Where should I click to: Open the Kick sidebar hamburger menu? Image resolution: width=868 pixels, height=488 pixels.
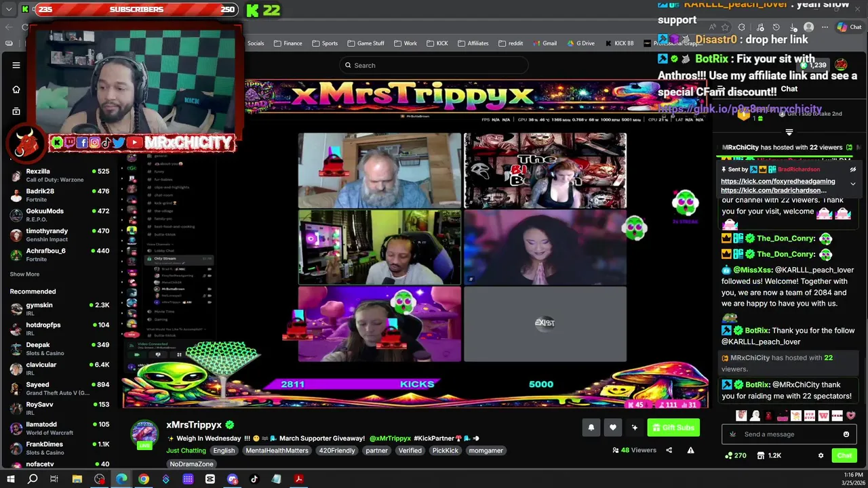(16, 65)
